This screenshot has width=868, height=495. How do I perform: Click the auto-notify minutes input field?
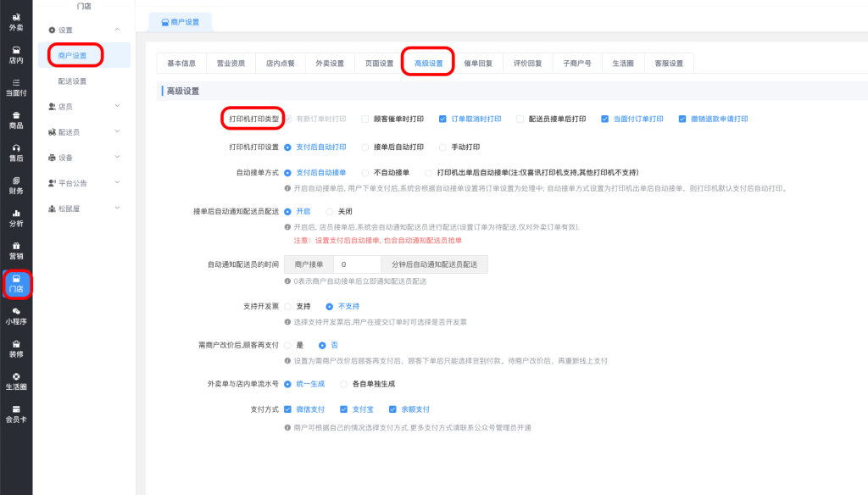[357, 265]
